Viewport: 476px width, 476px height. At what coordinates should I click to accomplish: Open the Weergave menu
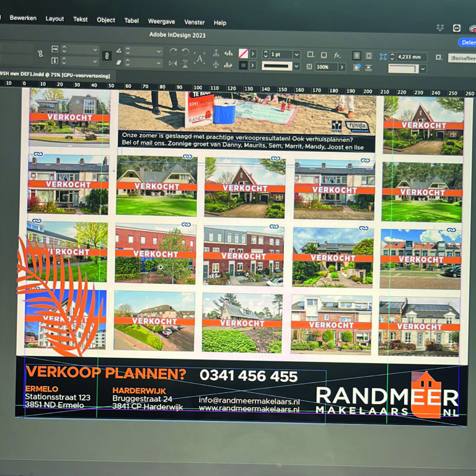click(x=161, y=22)
